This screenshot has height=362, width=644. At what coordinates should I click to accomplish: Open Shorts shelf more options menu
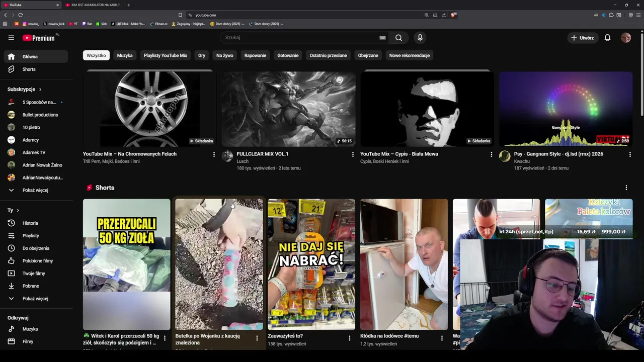point(626,188)
